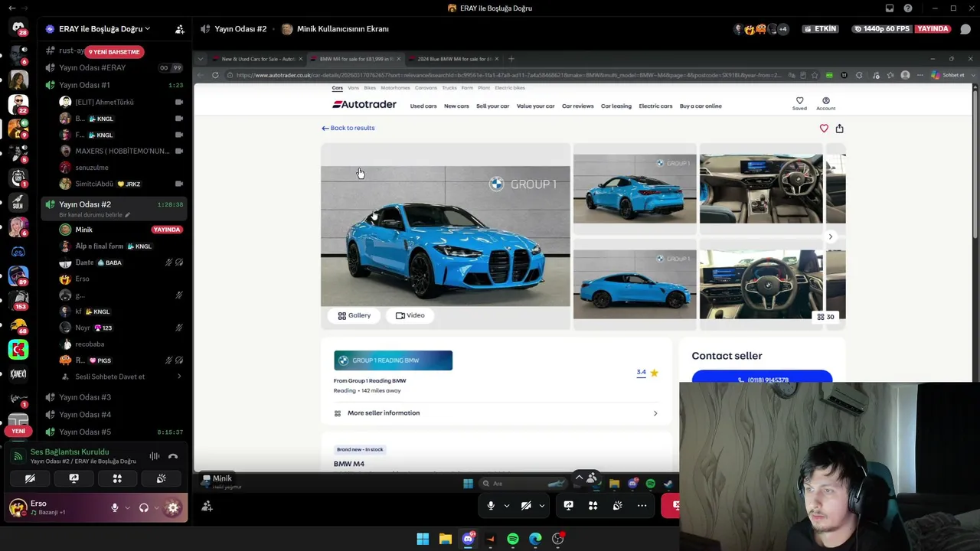Share your screen from voice panel
Image resolution: width=980 pixels, height=551 pixels.
pos(73,479)
